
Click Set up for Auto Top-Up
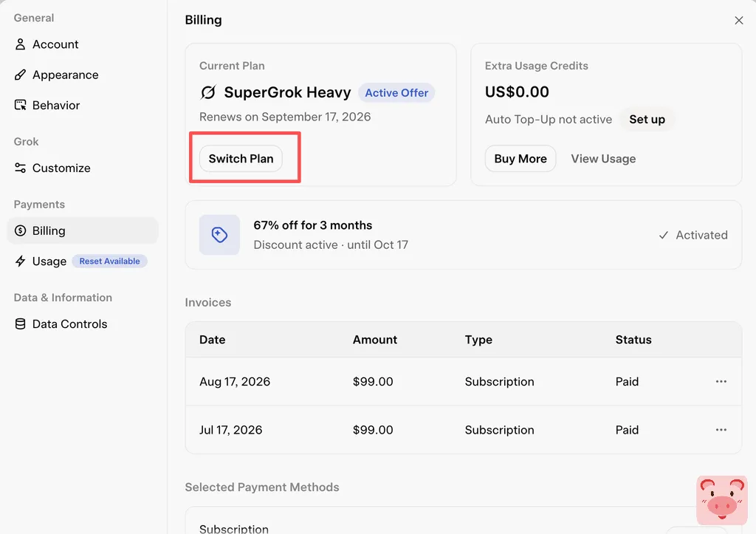(x=647, y=119)
